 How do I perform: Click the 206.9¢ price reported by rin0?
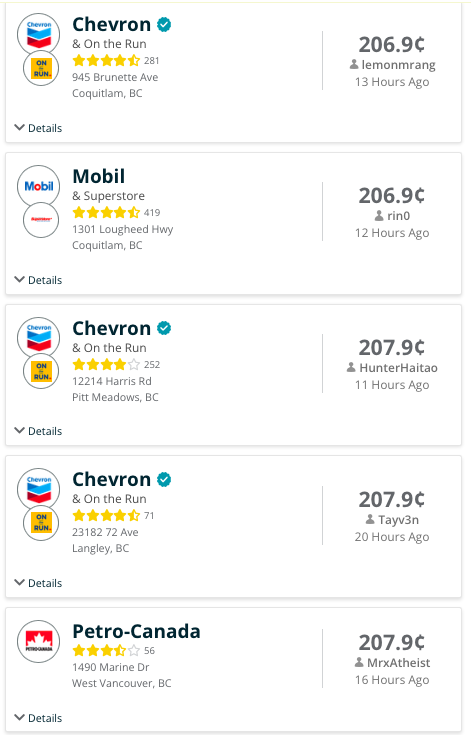tap(392, 195)
